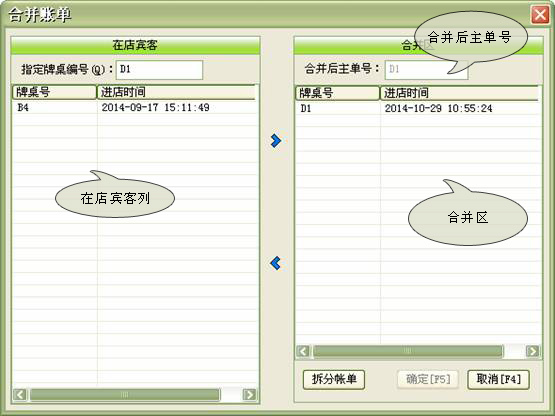Click left scroll arrow of 合并区 list
The width and height of the screenshot is (555, 416).
coord(303,351)
